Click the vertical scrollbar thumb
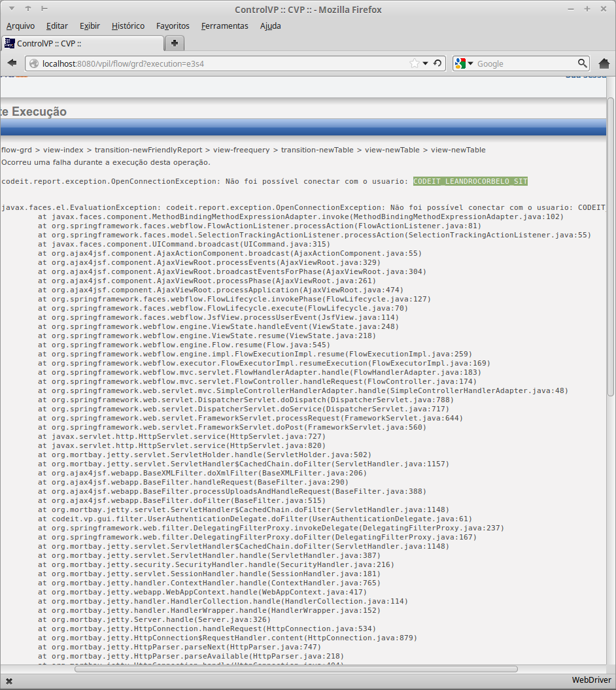Image resolution: width=616 pixels, height=690 pixels. (610, 247)
